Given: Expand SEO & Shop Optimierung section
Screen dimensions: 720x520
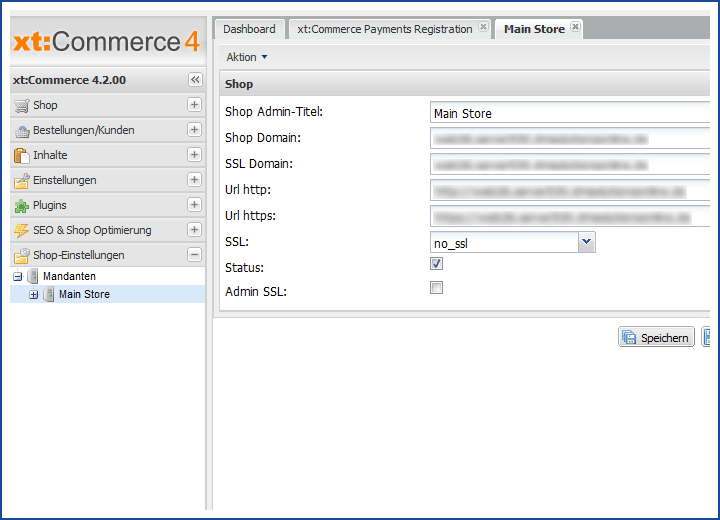Looking at the screenshot, I should 194,230.
